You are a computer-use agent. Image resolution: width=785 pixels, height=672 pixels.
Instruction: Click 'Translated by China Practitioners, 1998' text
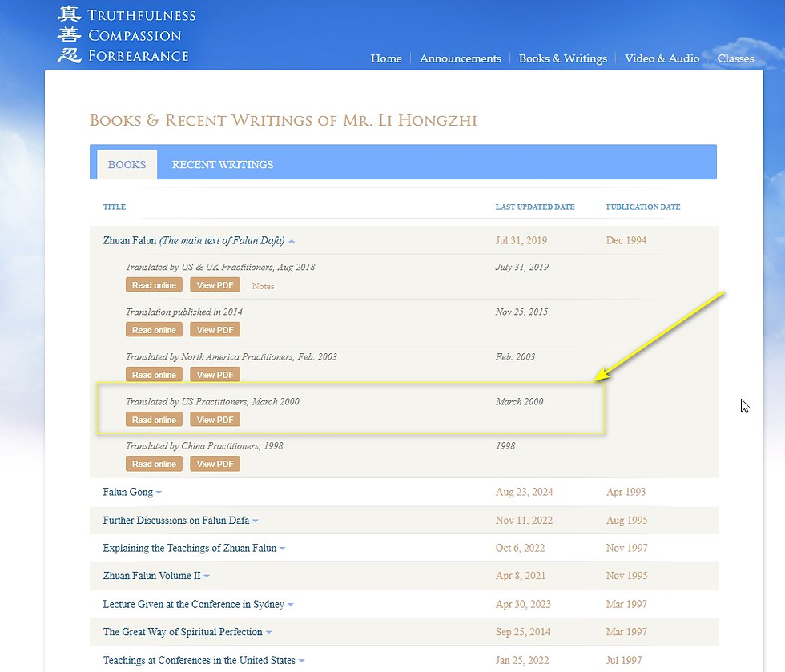pos(204,445)
